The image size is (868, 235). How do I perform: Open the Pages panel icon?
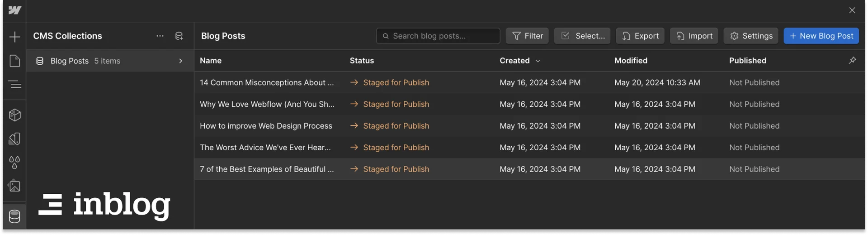(14, 61)
